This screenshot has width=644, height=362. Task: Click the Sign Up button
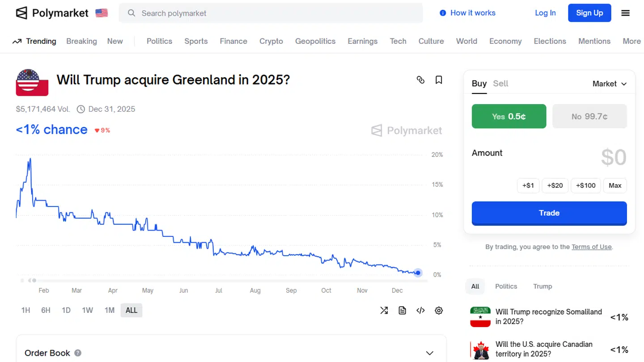tap(589, 13)
